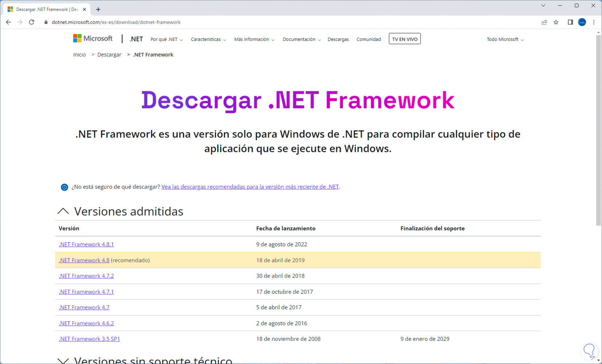The image size is (602, 364).
Task: Open the .NET Framework 4.8.1 link
Action: point(86,244)
